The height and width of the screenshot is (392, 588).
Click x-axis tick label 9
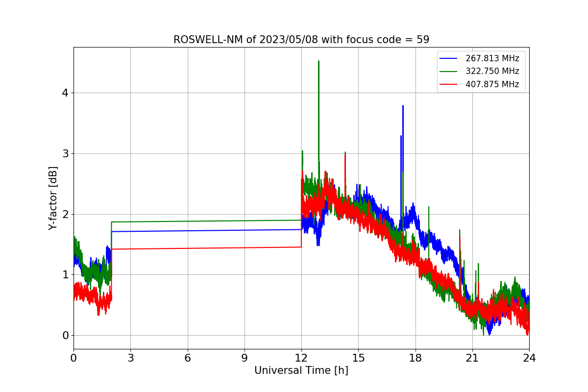(x=245, y=358)
